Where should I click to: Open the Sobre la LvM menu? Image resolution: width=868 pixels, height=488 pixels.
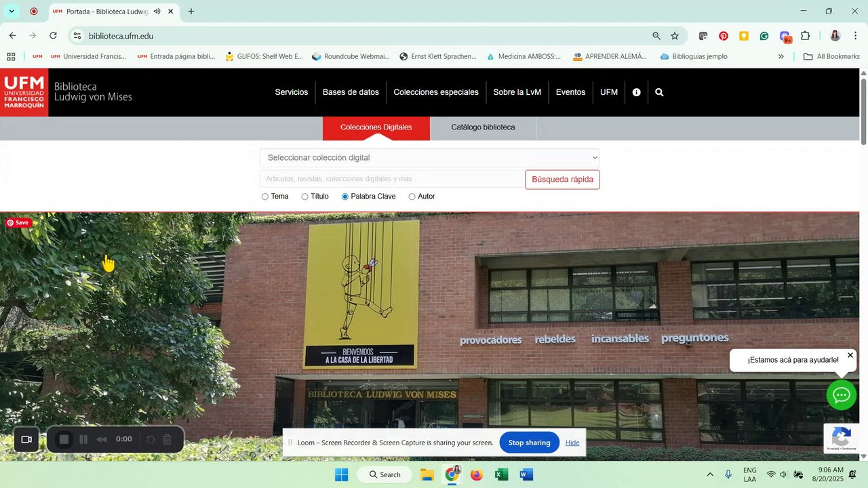(517, 92)
